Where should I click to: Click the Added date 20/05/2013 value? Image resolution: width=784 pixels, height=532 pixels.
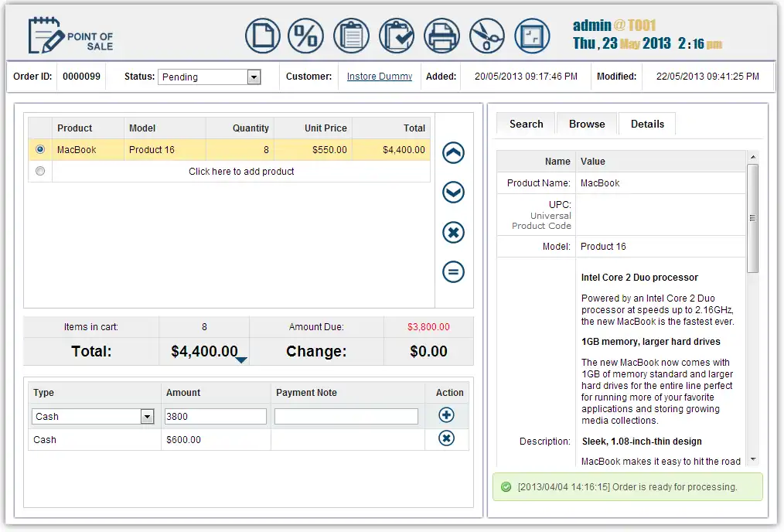tap(526, 77)
